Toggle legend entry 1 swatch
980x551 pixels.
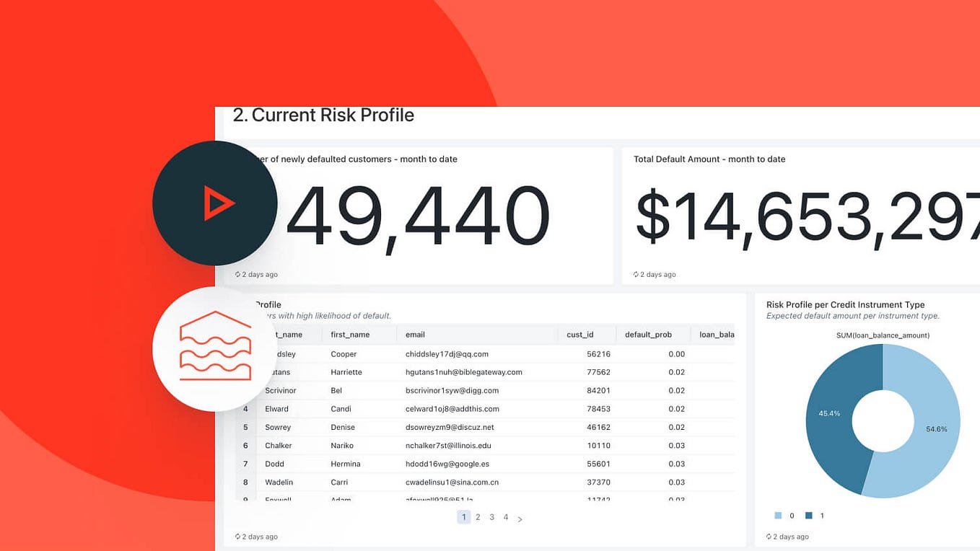[809, 516]
